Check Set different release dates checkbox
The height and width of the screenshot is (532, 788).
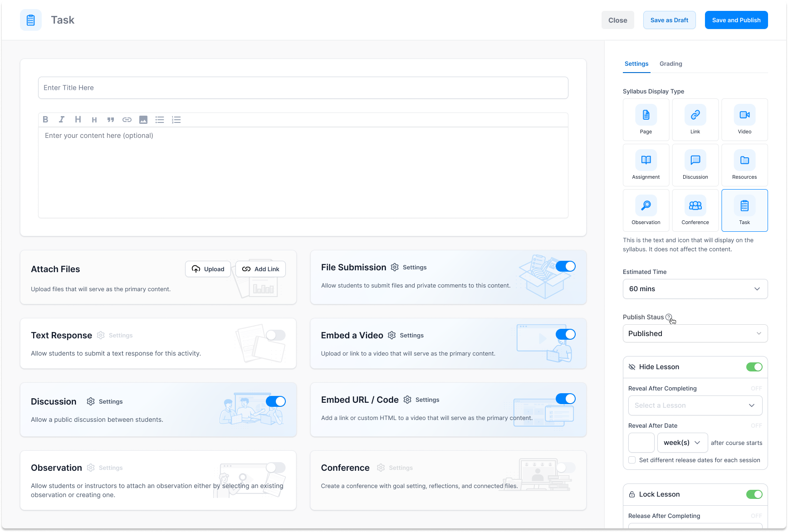coord(632,460)
